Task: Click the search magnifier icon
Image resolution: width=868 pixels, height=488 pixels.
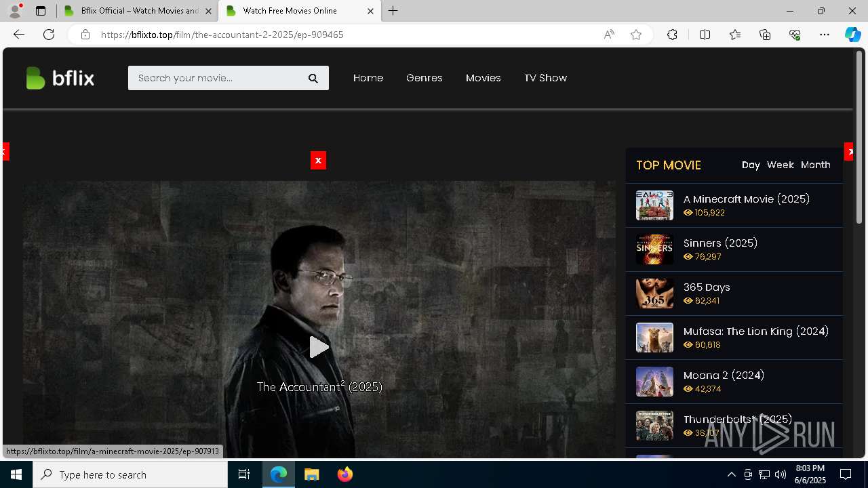Action: [x=313, y=78]
